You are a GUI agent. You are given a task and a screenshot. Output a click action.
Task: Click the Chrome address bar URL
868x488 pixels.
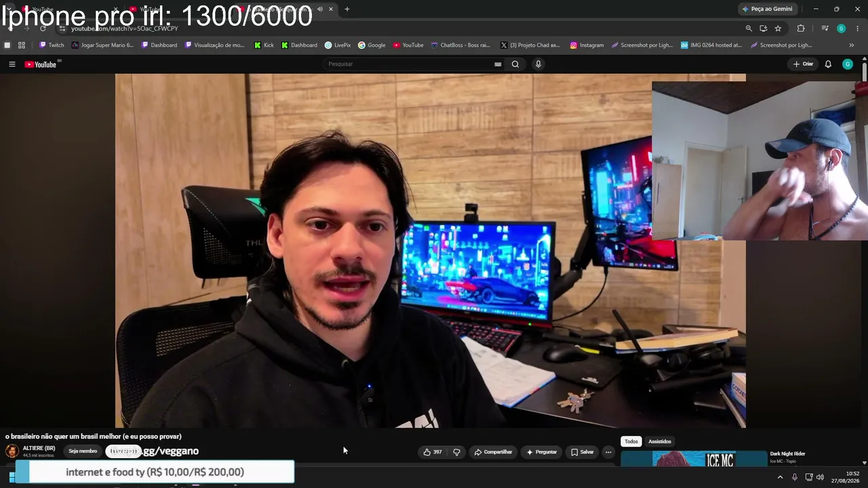(x=125, y=29)
